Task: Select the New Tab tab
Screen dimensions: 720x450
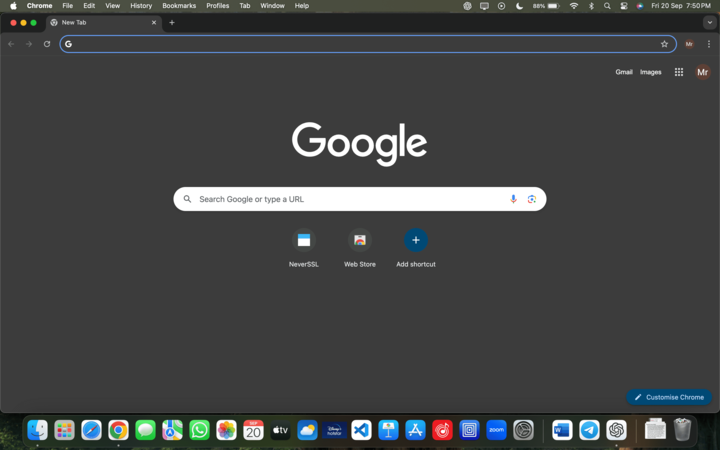Action: coord(104,22)
